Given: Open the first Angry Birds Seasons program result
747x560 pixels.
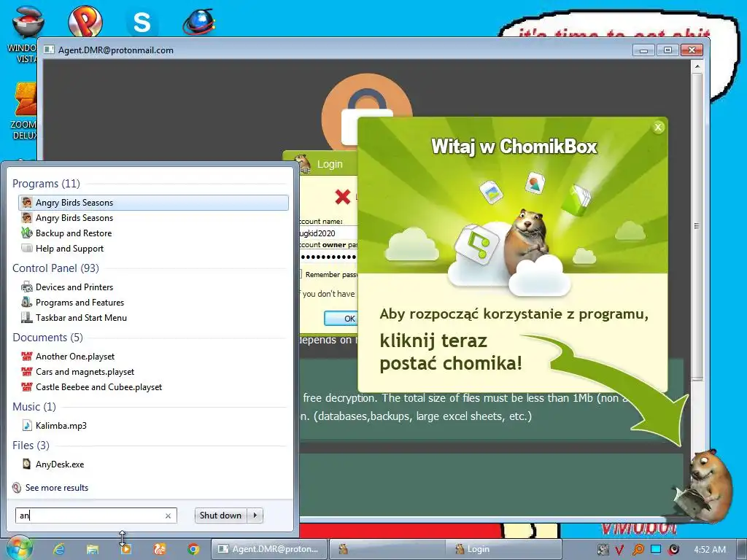Looking at the screenshot, I should pyautogui.click(x=153, y=203).
